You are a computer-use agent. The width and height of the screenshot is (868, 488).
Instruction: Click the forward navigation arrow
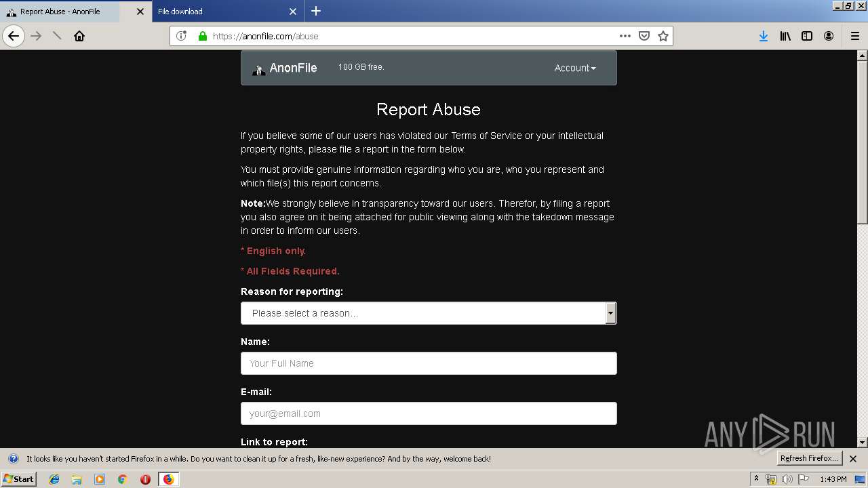(x=37, y=36)
